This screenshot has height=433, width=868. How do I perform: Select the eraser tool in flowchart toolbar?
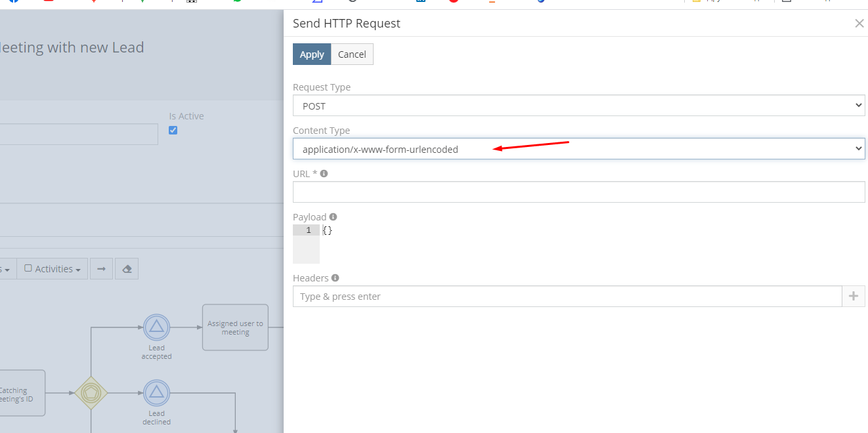pyautogui.click(x=127, y=269)
